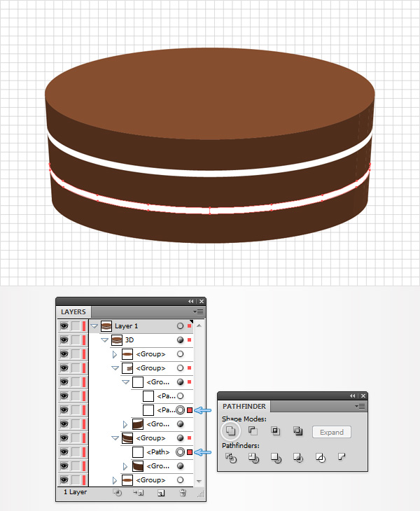Toggle visibility of the 3D sublayer
The image size is (420, 511).
click(x=64, y=340)
